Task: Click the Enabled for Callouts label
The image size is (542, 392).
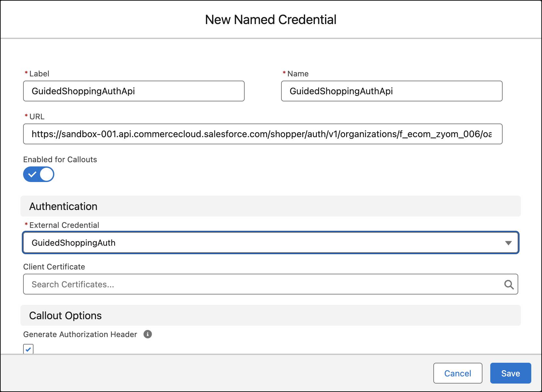Action: pos(60,159)
